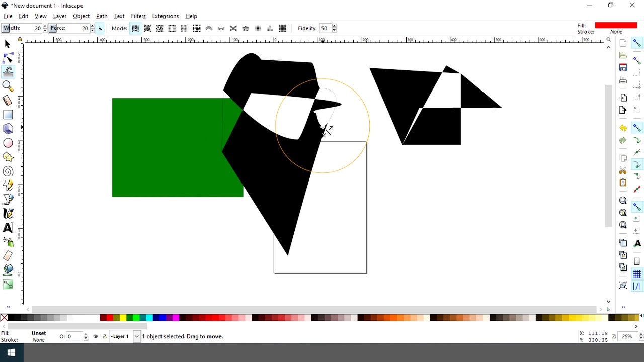Click the Zoom to fit selection icon

(623, 201)
